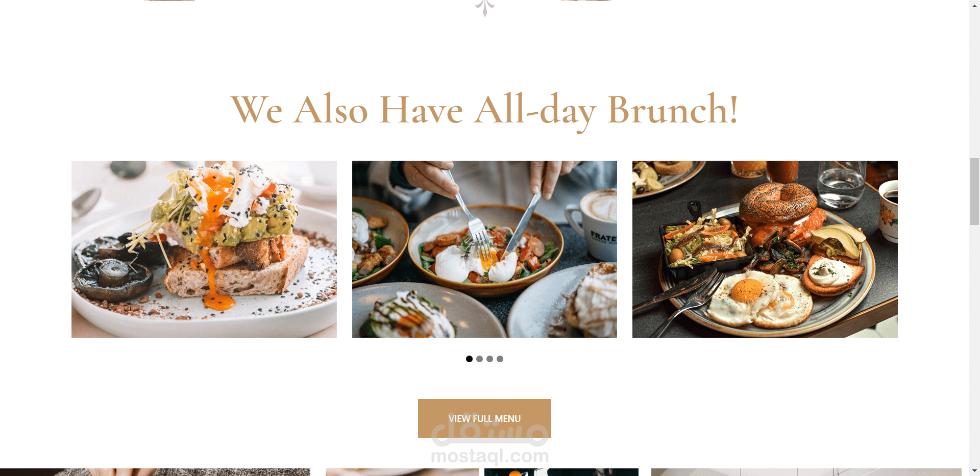Open the poached egg salad bowl photo
980x476 pixels.
point(484,249)
